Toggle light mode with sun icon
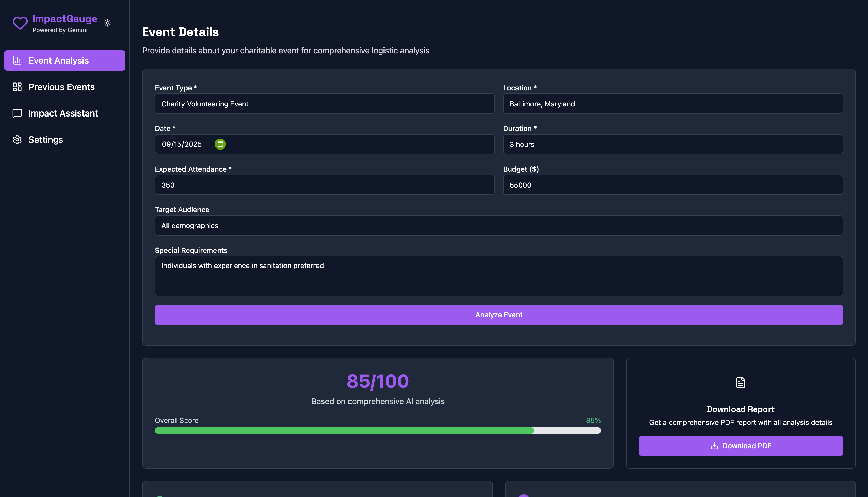 (107, 23)
